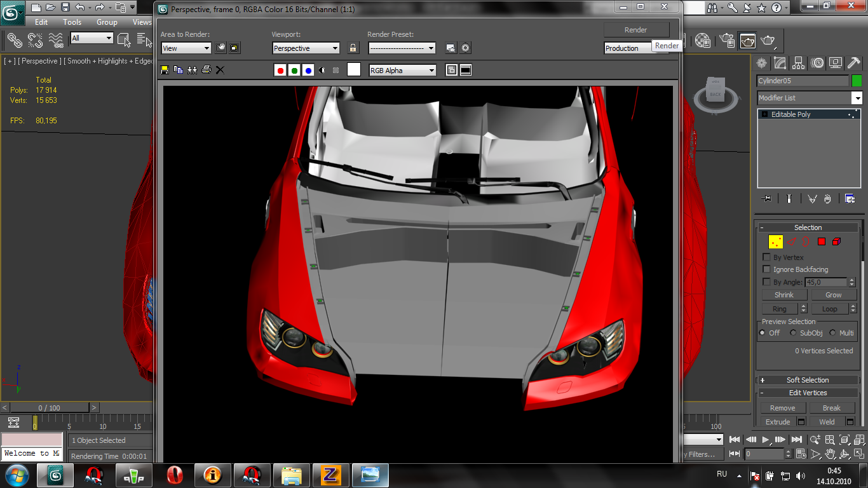Select Polygon sub-object level icon
Image resolution: width=868 pixels, height=488 pixels.
pyautogui.click(x=821, y=241)
